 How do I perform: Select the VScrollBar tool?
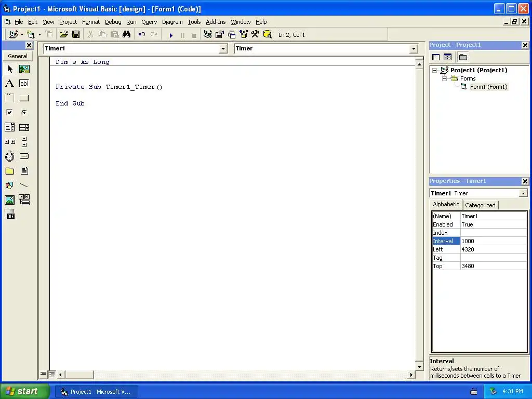[x=24, y=142]
